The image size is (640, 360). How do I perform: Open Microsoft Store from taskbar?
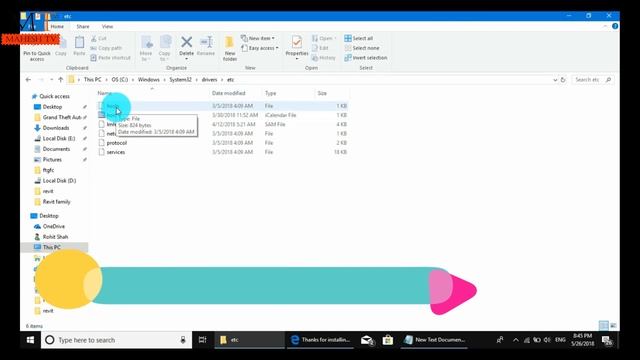point(388,340)
